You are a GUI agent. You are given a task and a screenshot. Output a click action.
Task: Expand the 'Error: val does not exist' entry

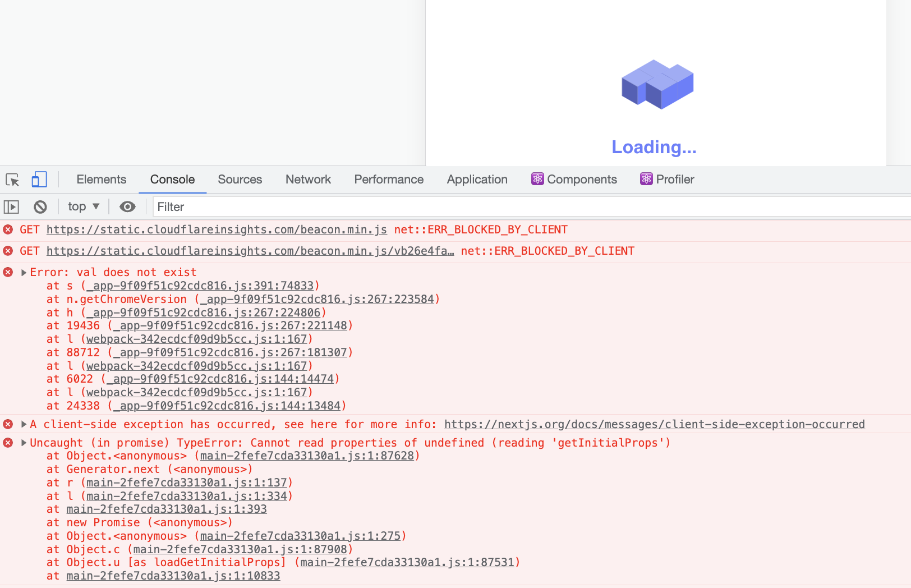point(23,272)
